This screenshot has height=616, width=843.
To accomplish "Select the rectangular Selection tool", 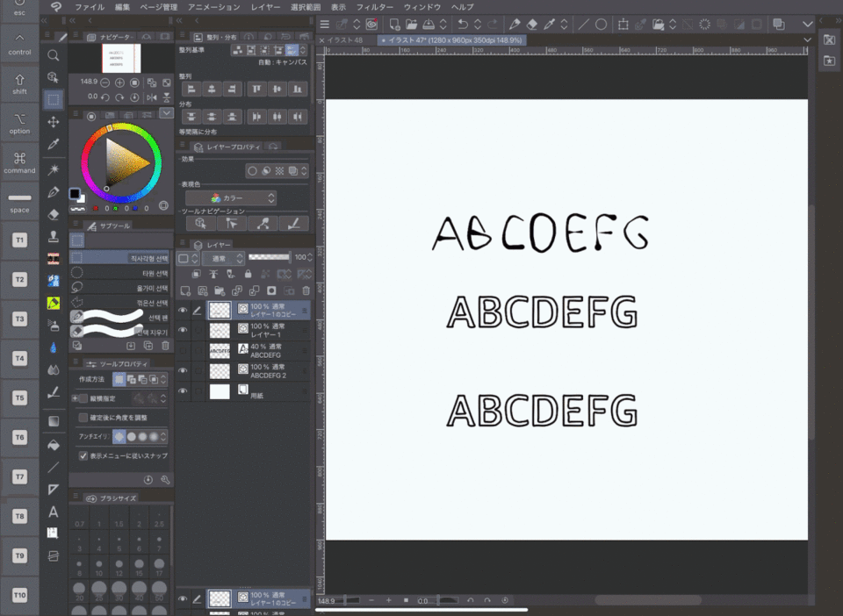I will [54, 99].
